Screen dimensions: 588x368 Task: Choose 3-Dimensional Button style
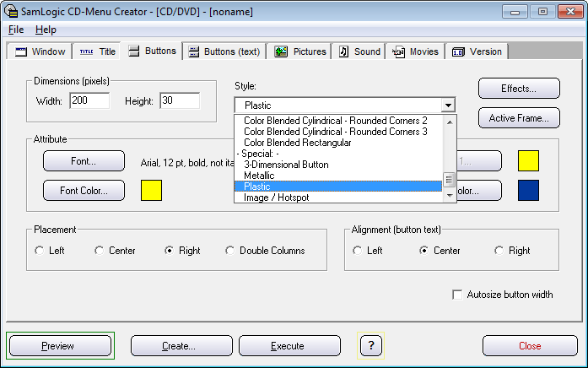(x=338, y=165)
